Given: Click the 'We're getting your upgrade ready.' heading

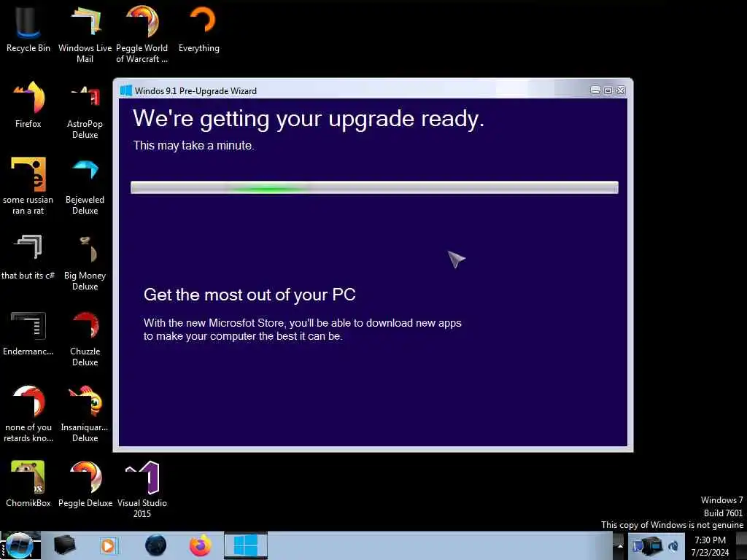Looking at the screenshot, I should coord(309,119).
